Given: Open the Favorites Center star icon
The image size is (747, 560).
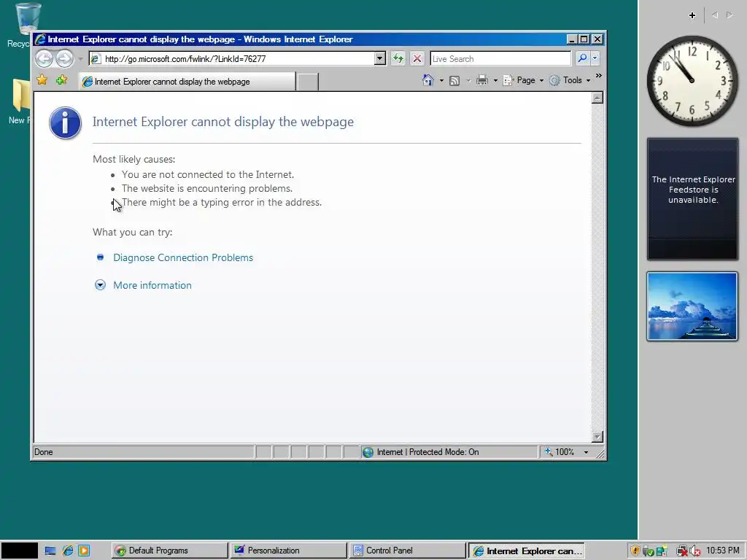Looking at the screenshot, I should [x=42, y=80].
